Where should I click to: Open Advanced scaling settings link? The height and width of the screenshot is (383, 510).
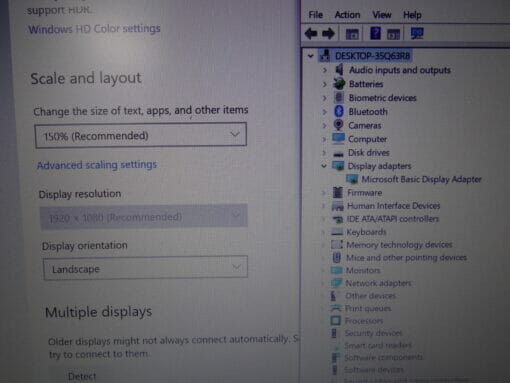coord(97,165)
